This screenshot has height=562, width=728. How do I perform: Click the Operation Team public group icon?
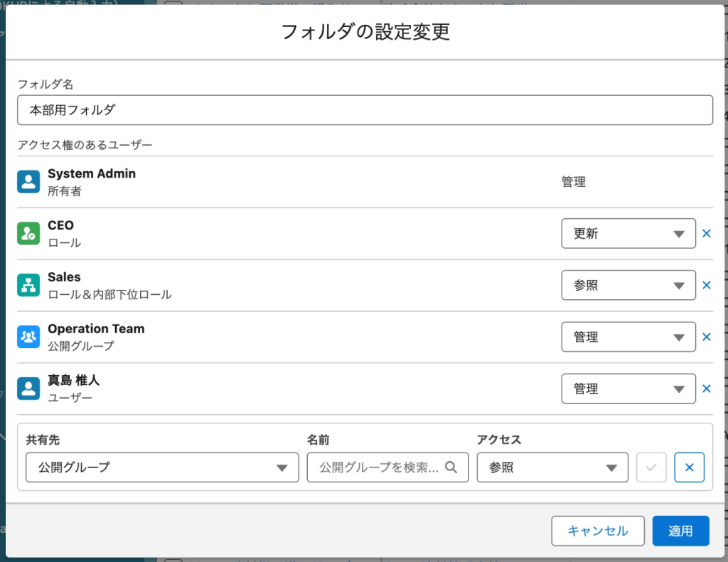(x=28, y=337)
